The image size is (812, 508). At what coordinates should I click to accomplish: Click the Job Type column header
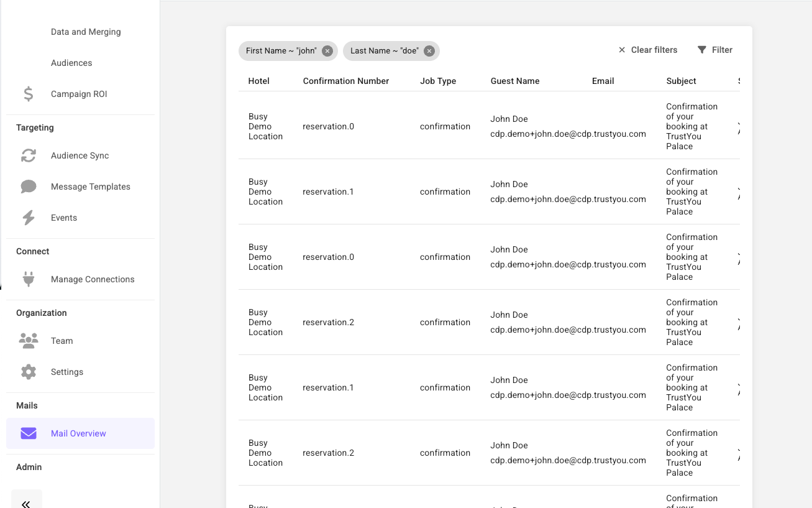(438, 81)
